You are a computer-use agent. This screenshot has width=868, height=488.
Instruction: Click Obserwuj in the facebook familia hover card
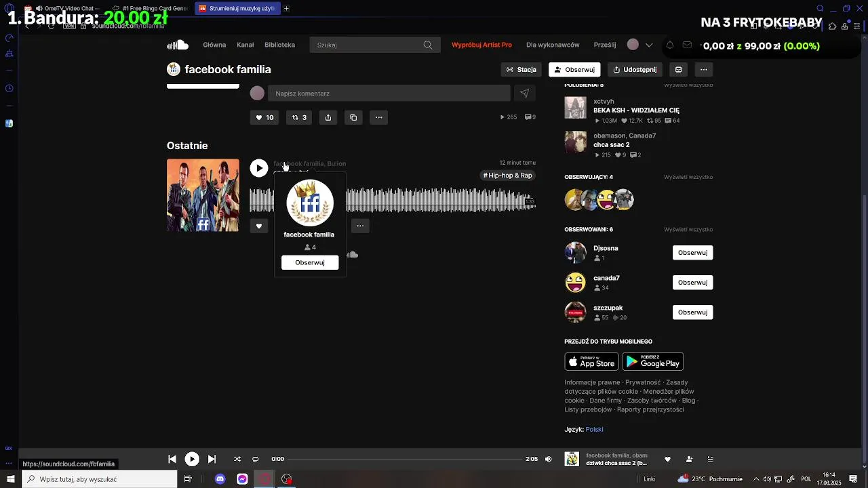click(x=310, y=262)
